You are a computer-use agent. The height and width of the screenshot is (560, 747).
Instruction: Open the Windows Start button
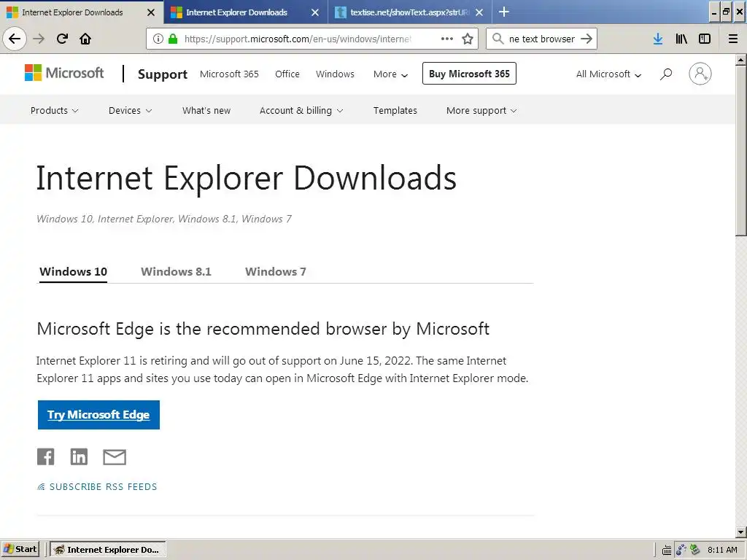(x=20, y=549)
